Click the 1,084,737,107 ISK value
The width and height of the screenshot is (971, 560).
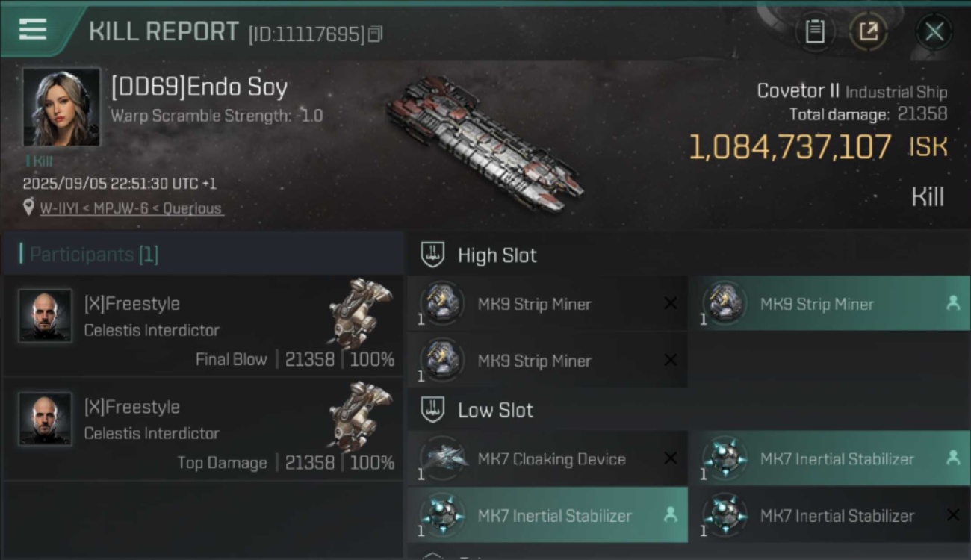click(789, 147)
